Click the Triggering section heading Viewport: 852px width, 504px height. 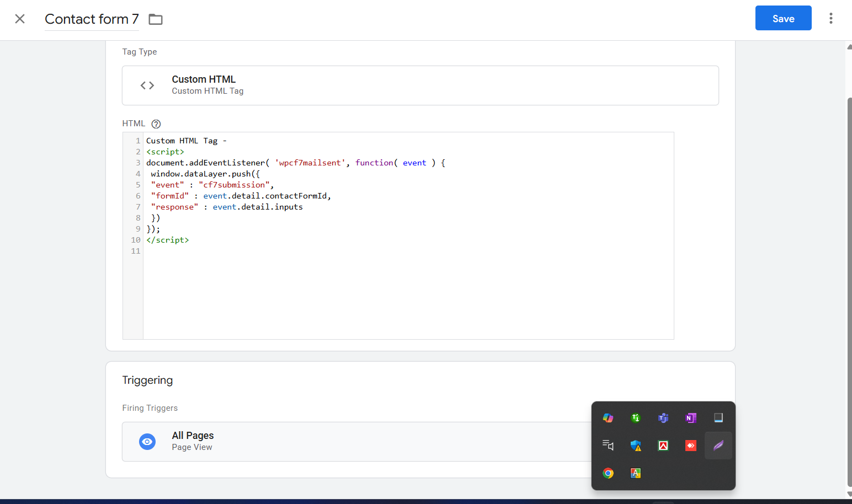(x=147, y=380)
